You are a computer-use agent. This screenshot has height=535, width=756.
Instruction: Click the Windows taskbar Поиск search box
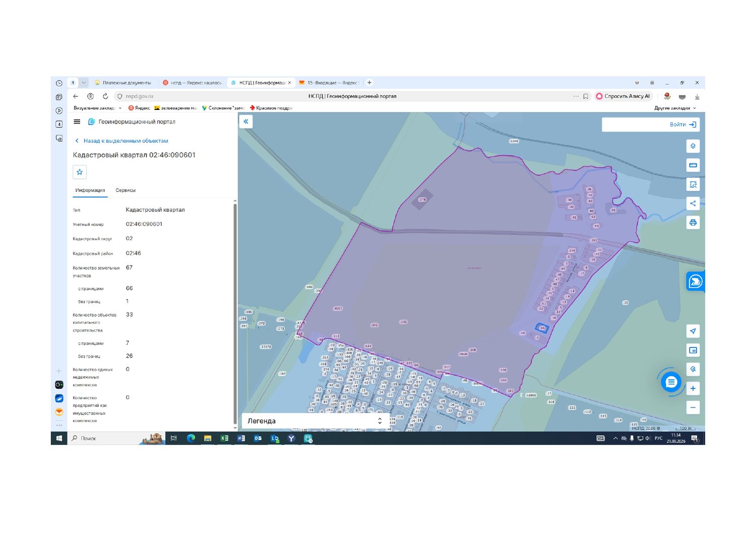(x=117, y=438)
